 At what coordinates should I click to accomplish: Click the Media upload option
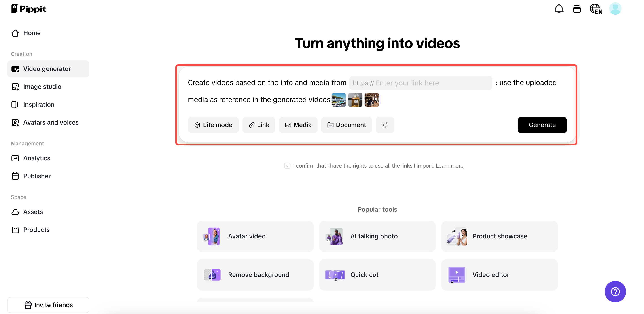click(x=298, y=125)
